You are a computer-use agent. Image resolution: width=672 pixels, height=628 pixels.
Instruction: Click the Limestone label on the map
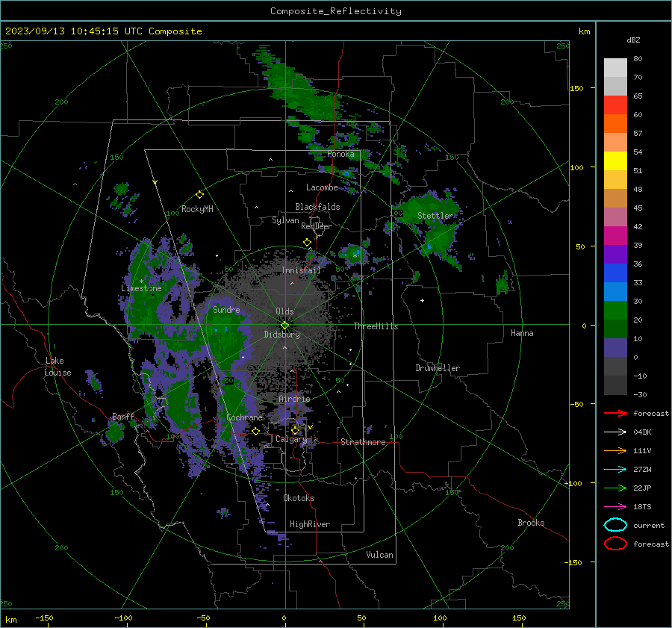141,288
